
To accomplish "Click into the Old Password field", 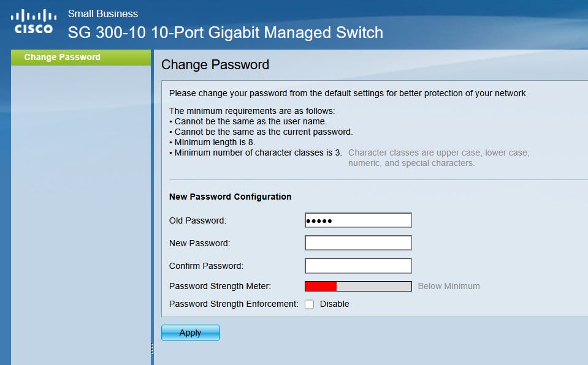I will click(358, 220).
